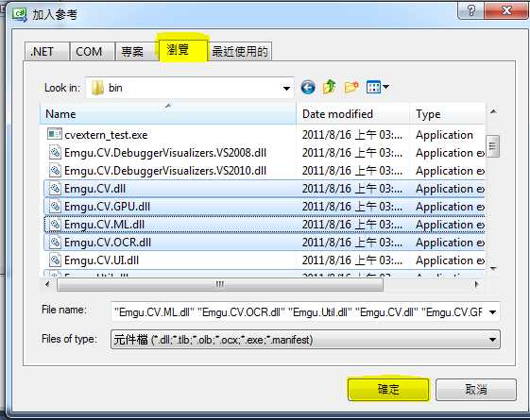Select Emgu.CV.DebuggerVisualizers.VS2008.dll file name

click(165, 153)
